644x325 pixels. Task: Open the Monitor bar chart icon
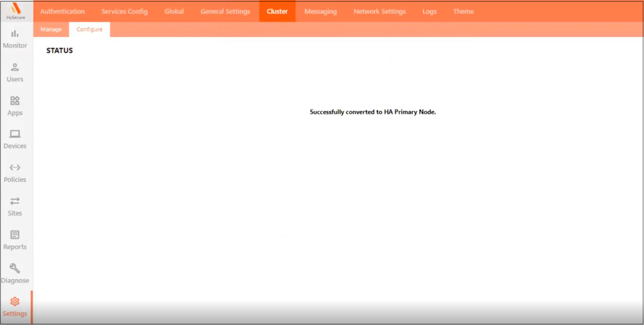[x=15, y=34]
